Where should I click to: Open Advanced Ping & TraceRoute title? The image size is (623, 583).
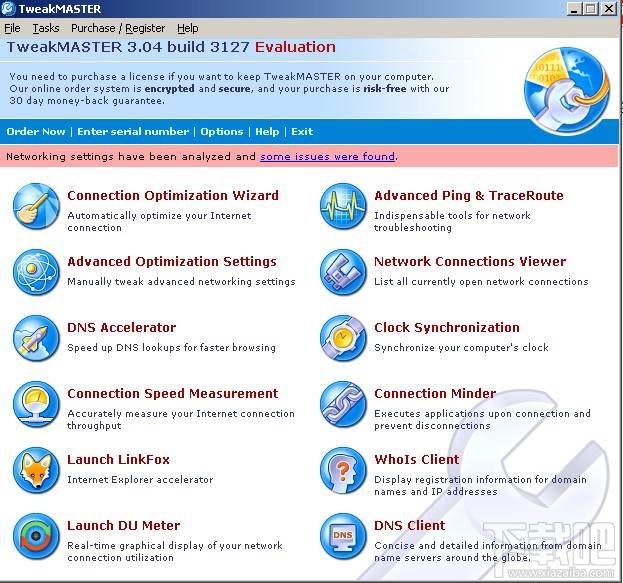click(x=469, y=196)
